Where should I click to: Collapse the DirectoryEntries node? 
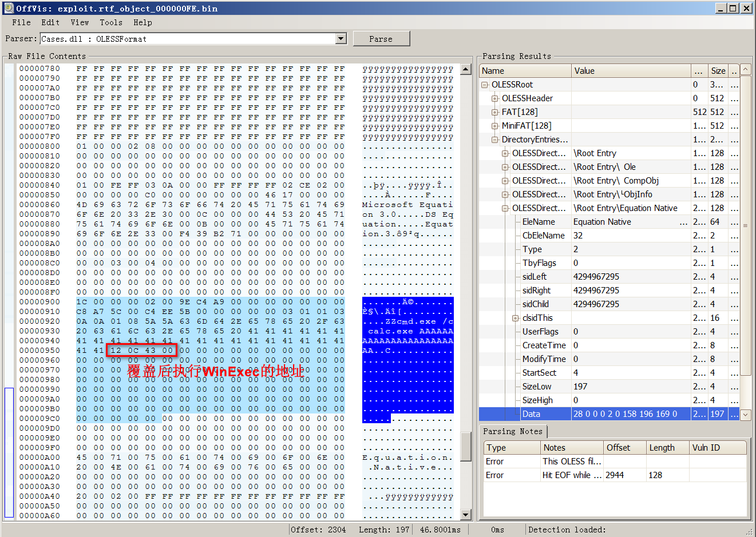pos(495,140)
